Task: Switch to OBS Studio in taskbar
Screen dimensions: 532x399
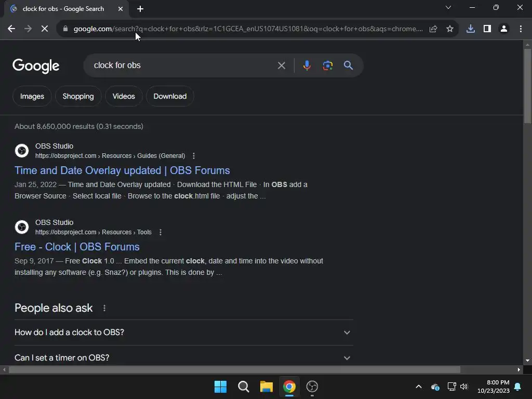Action: click(312, 387)
